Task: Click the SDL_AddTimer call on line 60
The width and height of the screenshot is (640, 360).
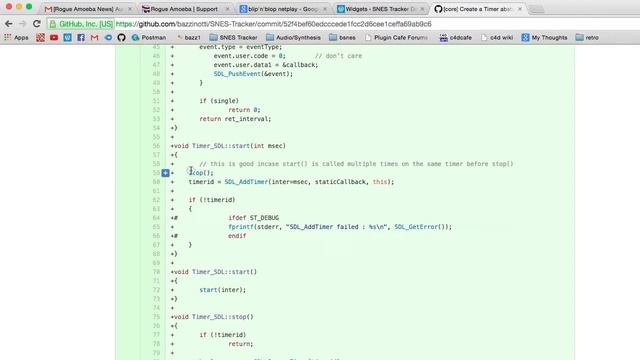Action: click(246, 182)
